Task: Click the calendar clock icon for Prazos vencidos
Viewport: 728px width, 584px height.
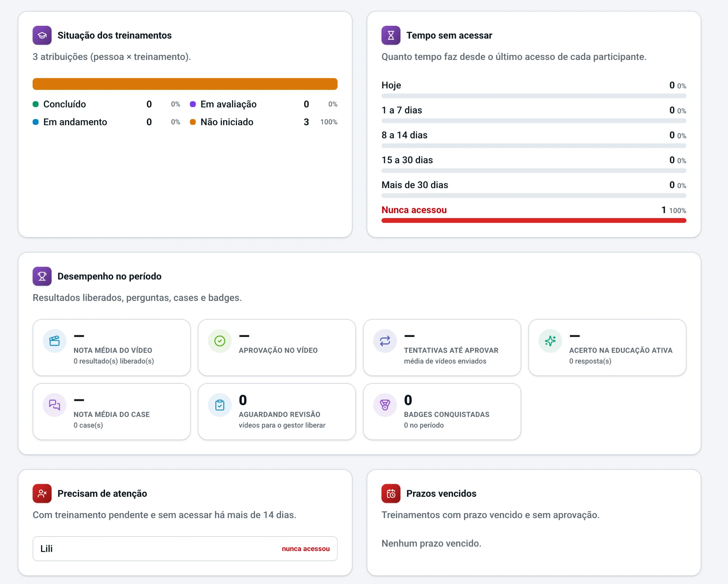Action: (x=391, y=493)
